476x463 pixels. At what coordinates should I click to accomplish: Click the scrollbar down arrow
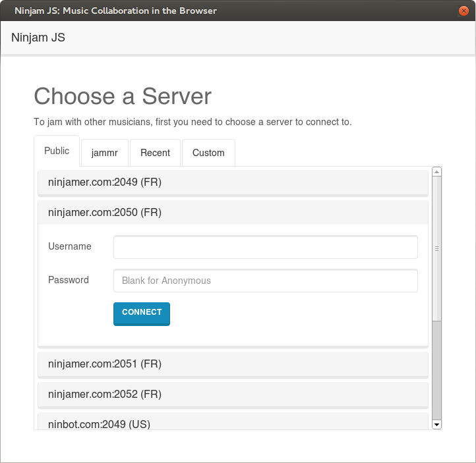[x=436, y=425]
